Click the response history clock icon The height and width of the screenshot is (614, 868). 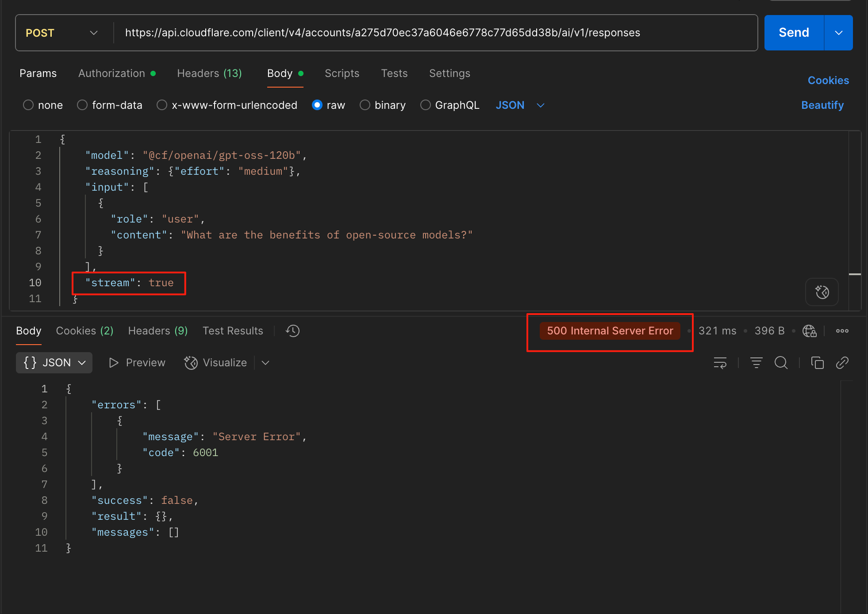pyautogui.click(x=292, y=331)
